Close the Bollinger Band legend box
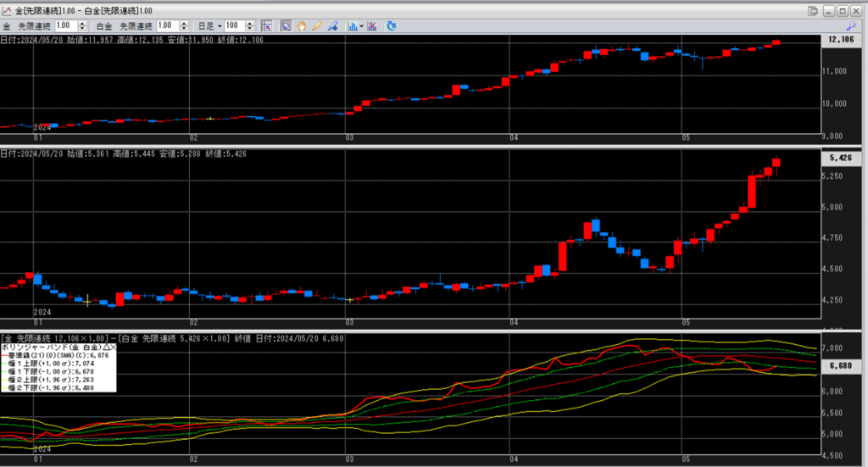Viewport: 868px width, 467px height. (113, 348)
